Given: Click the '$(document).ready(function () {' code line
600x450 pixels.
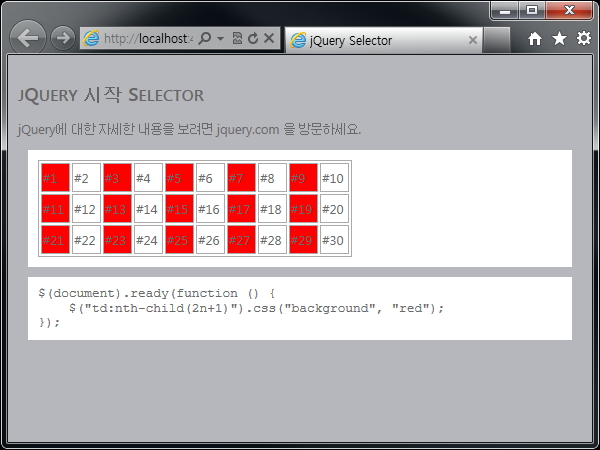Looking at the screenshot, I should [157, 293].
